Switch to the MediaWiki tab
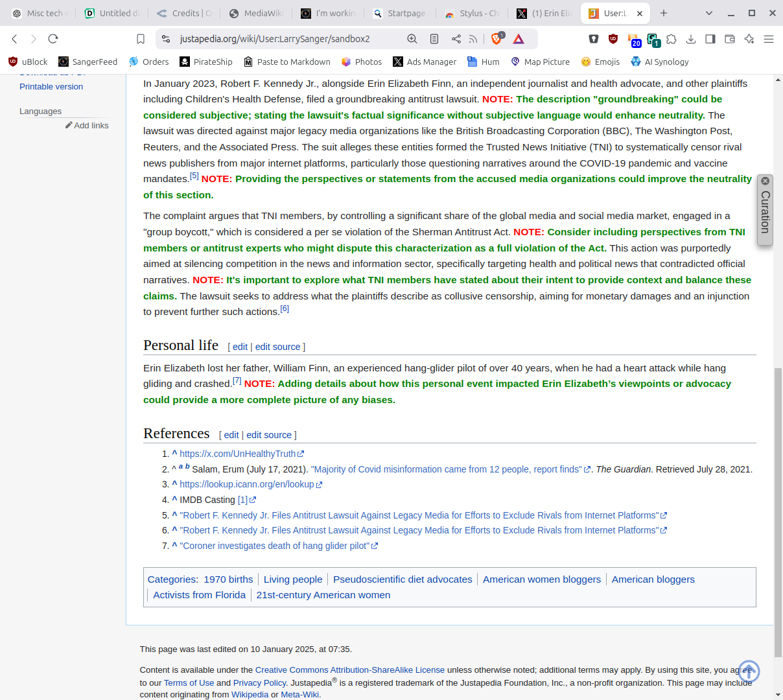Screen dimensions: 783x700 coord(257,13)
